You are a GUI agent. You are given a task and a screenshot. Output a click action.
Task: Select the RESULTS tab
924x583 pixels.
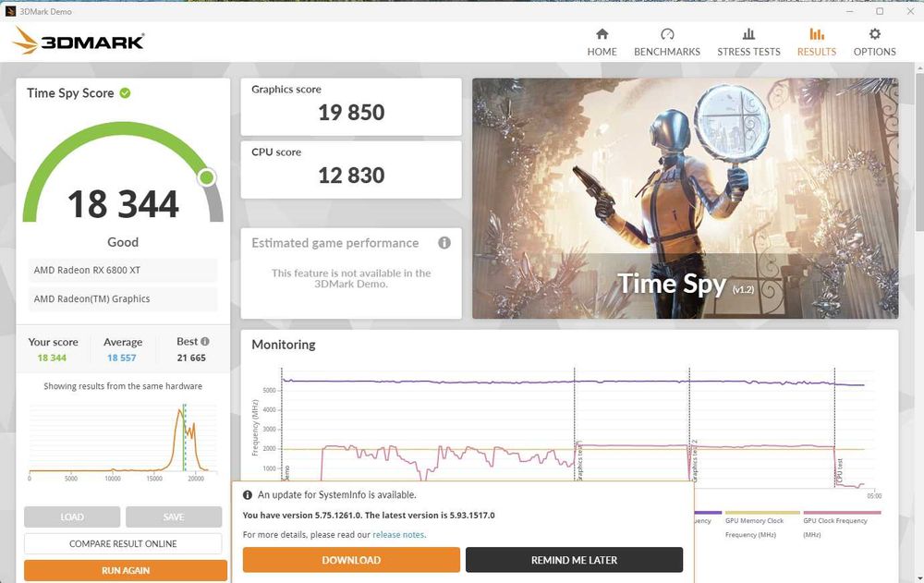tap(816, 43)
